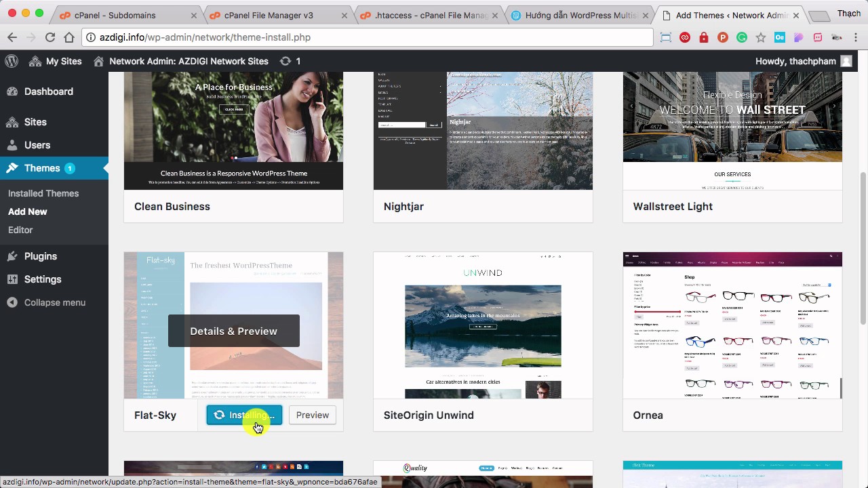The height and width of the screenshot is (488, 868).
Task: Reload the current page
Action: tap(50, 37)
